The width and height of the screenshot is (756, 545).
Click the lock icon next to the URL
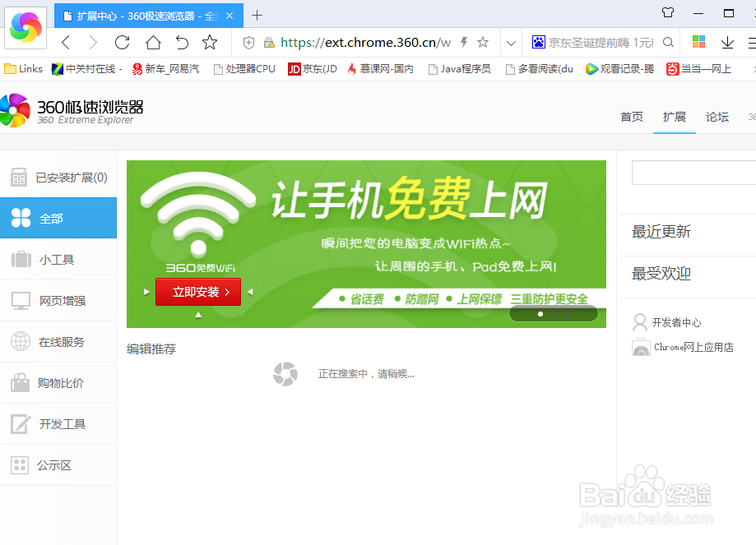tap(269, 43)
